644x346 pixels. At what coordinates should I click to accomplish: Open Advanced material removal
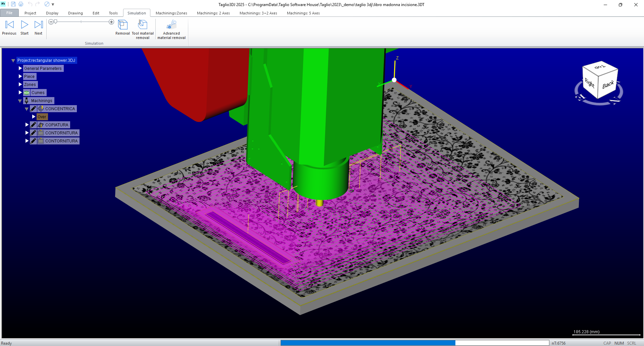pos(171,25)
